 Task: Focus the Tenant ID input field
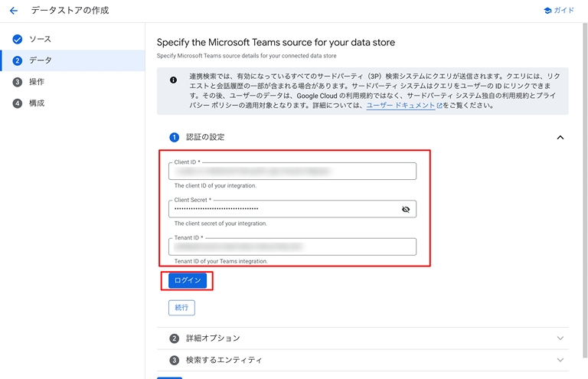tap(292, 247)
